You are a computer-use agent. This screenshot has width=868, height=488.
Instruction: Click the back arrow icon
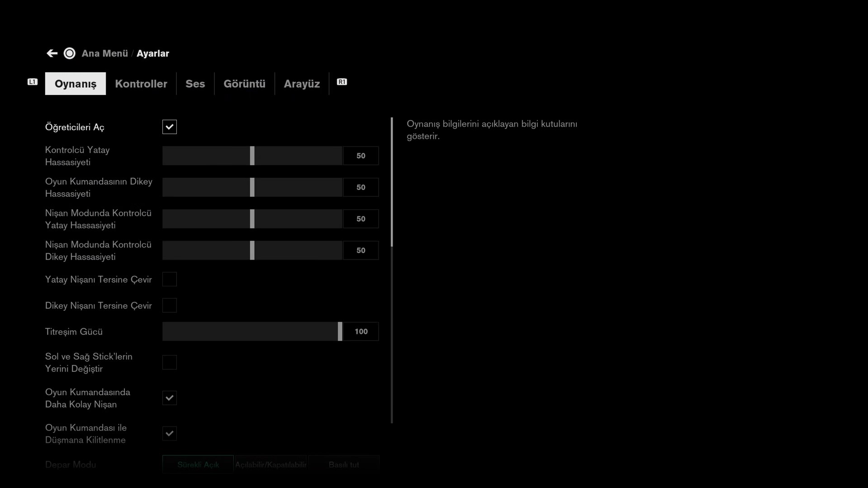[x=52, y=53]
